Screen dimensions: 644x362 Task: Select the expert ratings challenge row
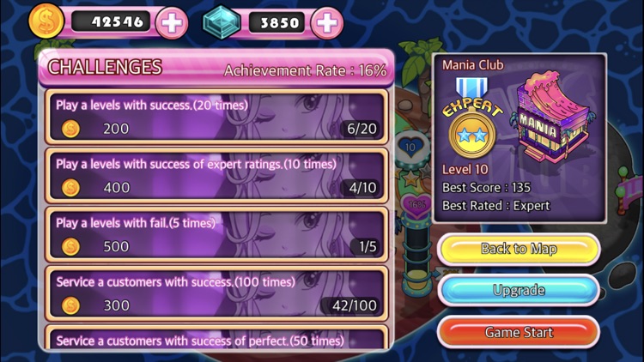coord(216,176)
